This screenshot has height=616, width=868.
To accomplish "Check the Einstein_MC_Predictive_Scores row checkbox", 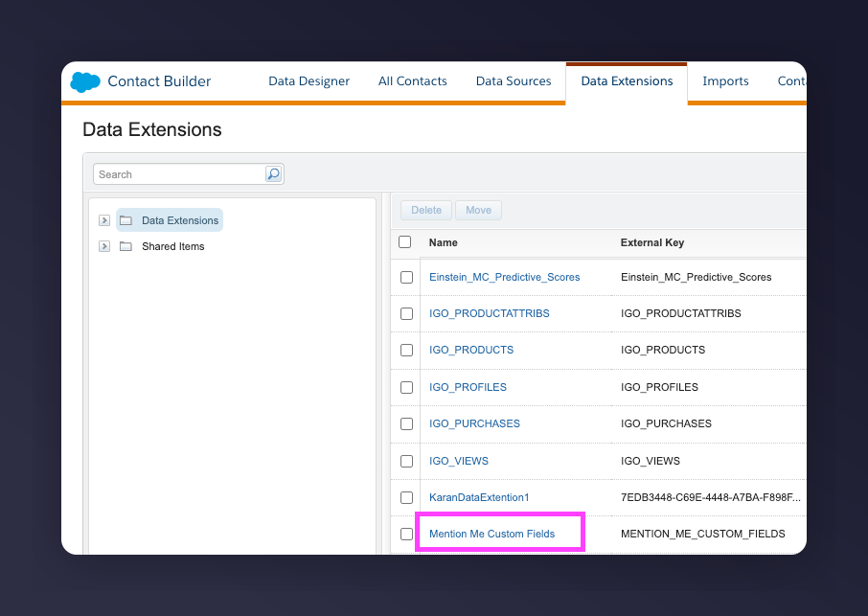I will pos(406,277).
